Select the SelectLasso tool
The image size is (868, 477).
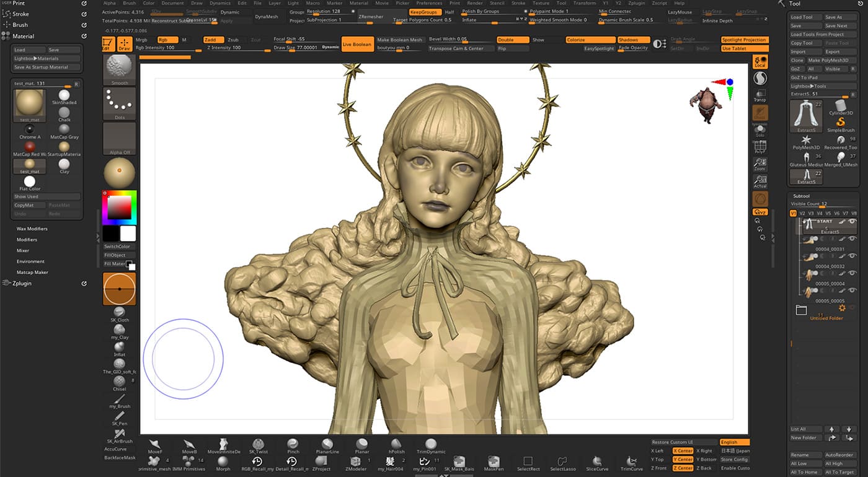[562, 462]
